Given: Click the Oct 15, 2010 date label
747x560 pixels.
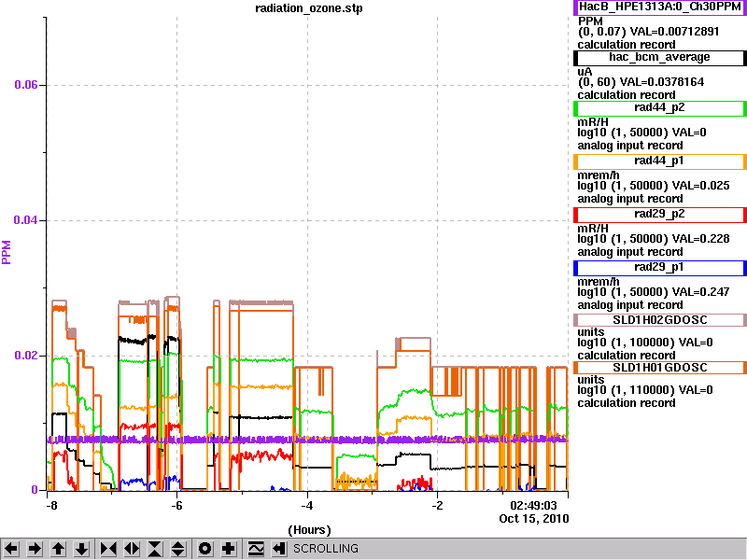Looking at the screenshot, I should [x=534, y=519].
